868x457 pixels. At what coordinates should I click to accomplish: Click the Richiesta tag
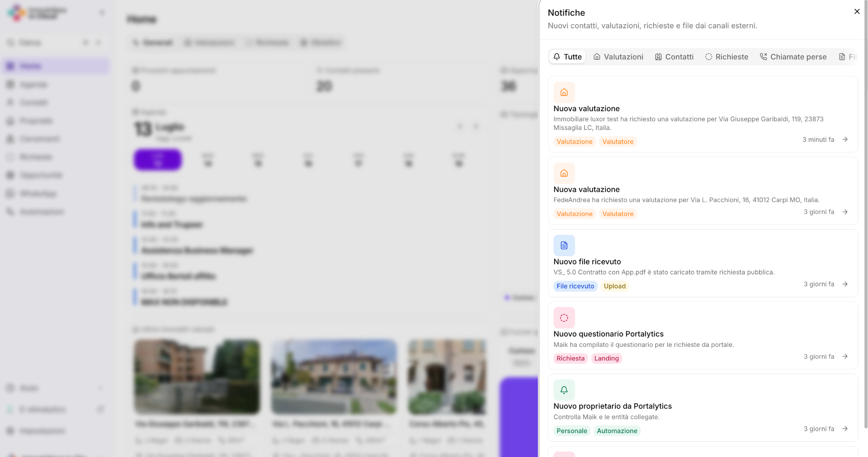[570, 358]
